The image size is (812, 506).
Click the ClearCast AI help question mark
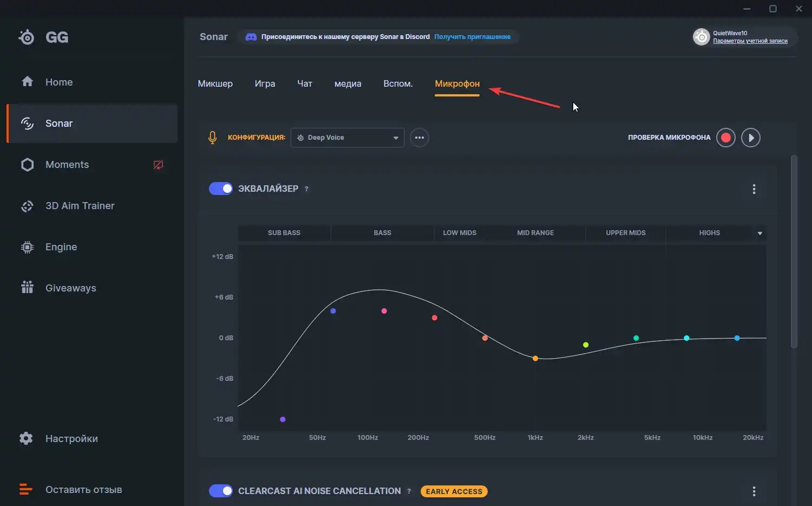point(409,491)
